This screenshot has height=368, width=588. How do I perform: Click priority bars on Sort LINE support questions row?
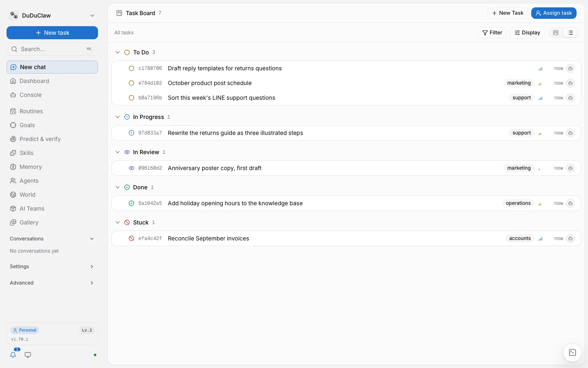[x=540, y=98]
